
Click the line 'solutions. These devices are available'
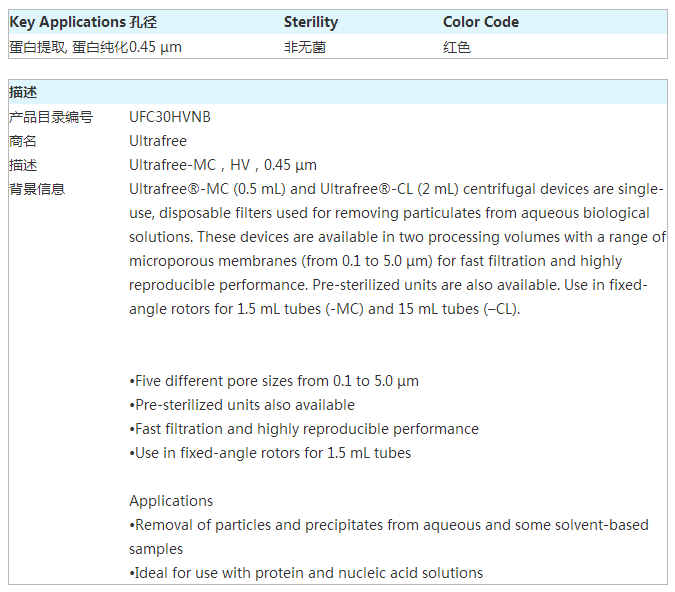click(x=397, y=237)
